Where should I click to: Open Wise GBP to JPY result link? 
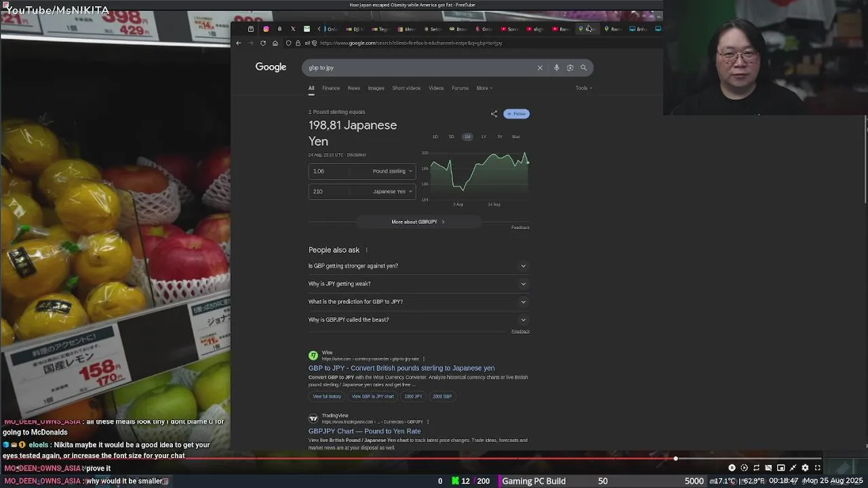pos(401,368)
